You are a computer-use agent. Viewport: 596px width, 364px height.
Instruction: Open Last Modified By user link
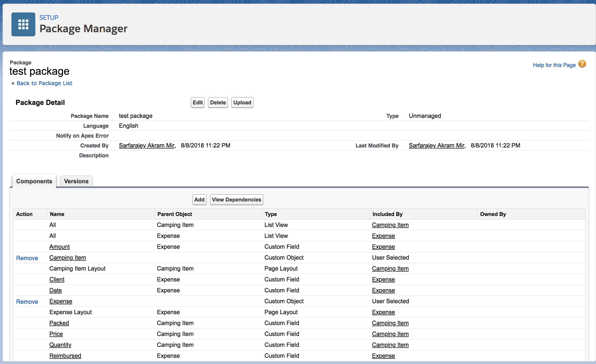[x=437, y=145]
